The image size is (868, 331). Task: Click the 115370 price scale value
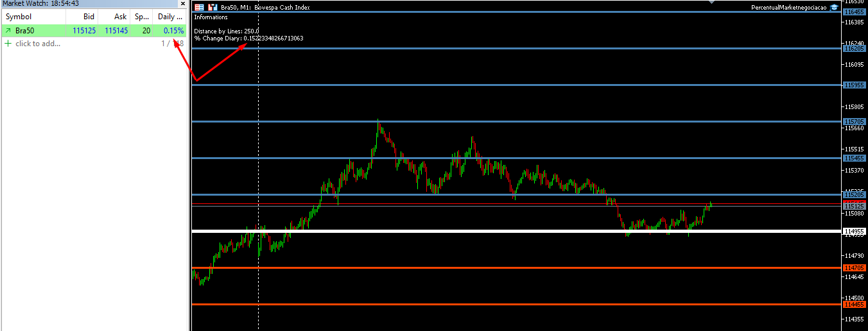coord(855,170)
